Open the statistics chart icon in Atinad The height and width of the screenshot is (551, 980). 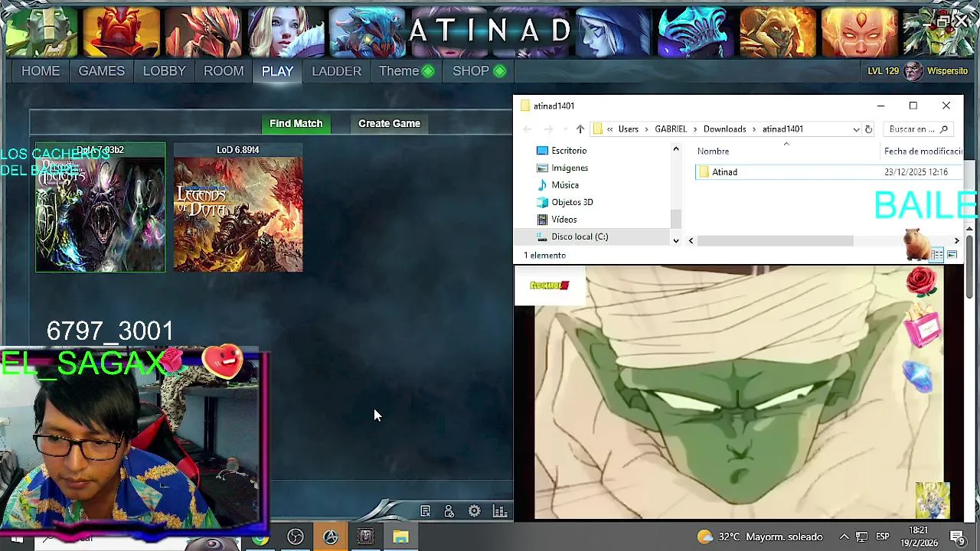500,511
